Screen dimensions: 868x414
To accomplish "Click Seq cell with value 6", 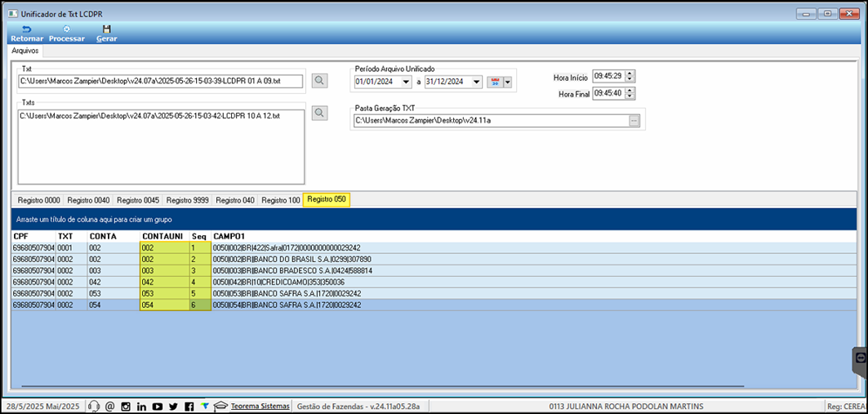I will (x=200, y=305).
